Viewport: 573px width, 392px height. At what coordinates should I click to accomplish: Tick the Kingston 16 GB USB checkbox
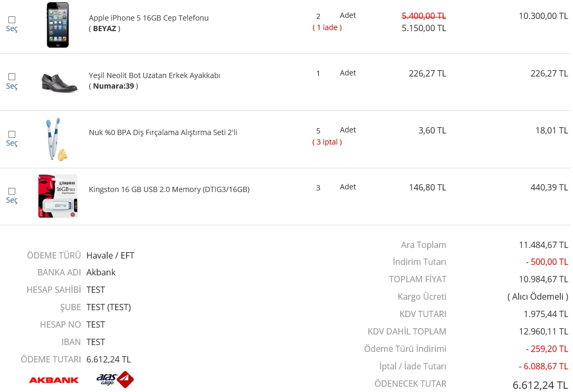coord(12,191)
